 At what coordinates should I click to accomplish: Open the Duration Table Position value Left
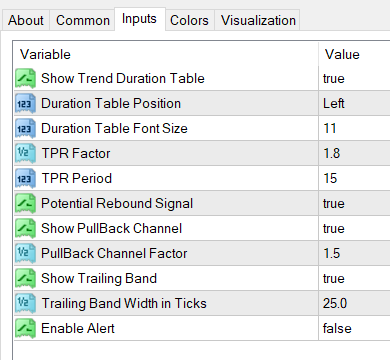[x=354, y=104]
